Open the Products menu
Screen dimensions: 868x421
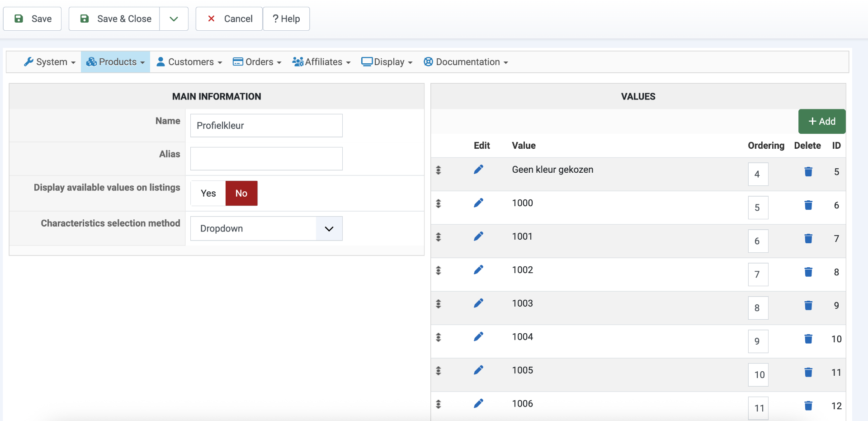click(x=116, y=62)
